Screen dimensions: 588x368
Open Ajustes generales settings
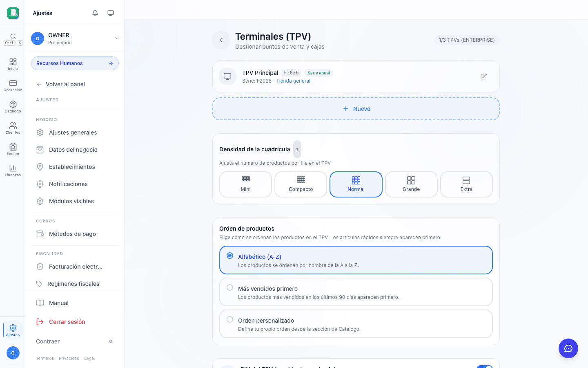(75, 132)
